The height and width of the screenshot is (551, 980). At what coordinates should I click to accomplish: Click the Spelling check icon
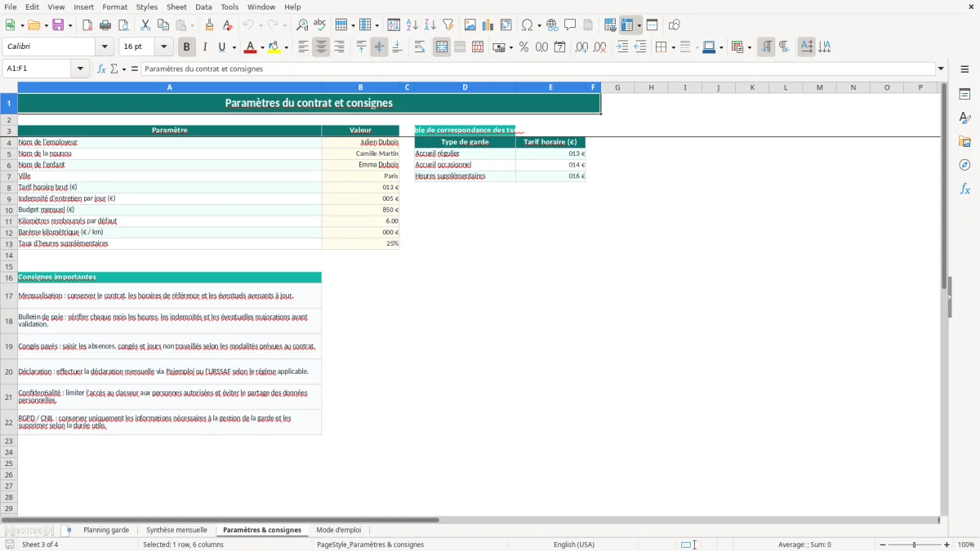click(320, 25)
